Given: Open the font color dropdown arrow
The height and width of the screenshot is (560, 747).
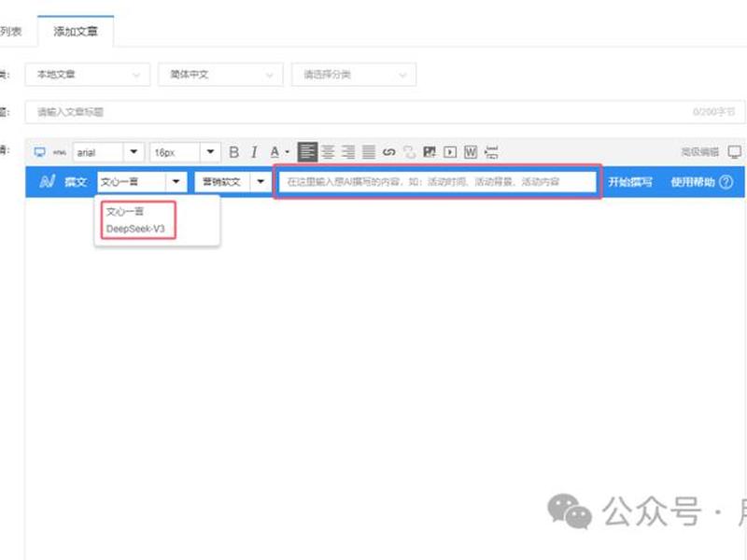Looking at the screenshot, I should (x=288, y=152).
